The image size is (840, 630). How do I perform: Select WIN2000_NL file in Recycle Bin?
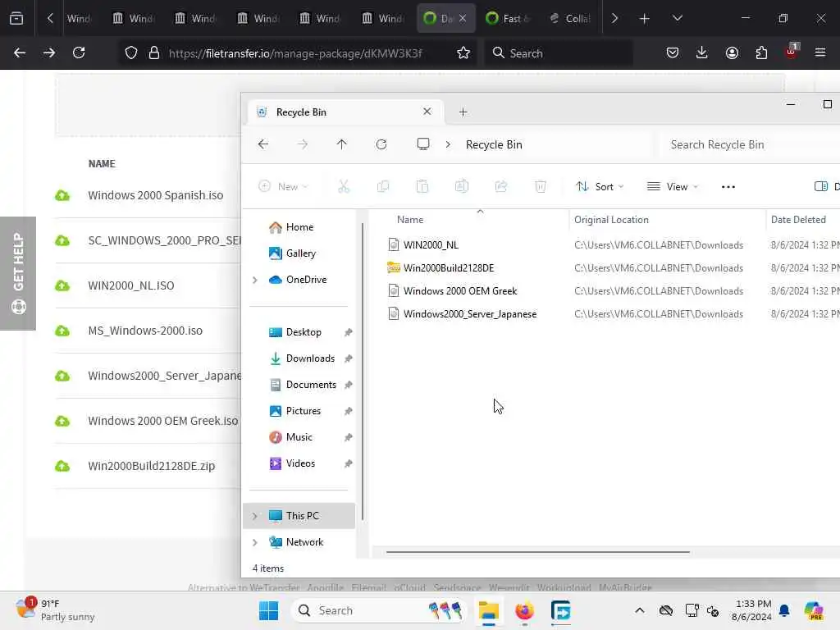point(431,244)
